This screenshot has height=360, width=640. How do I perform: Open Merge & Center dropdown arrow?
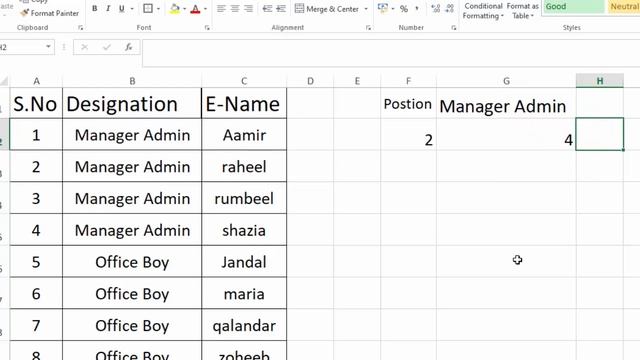pos(366,9)
